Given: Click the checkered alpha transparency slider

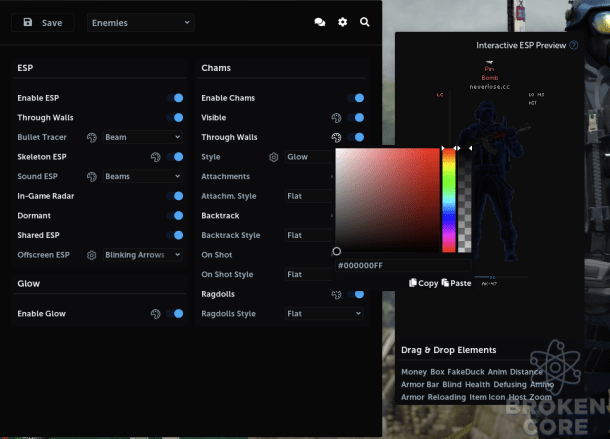Looking at the screenshot, I should [465, 200].
